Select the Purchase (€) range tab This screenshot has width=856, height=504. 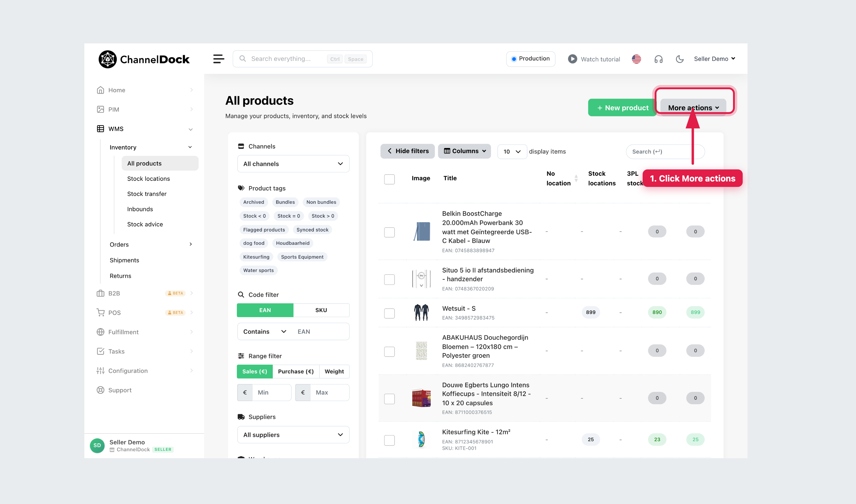click(x=295, y=371)
